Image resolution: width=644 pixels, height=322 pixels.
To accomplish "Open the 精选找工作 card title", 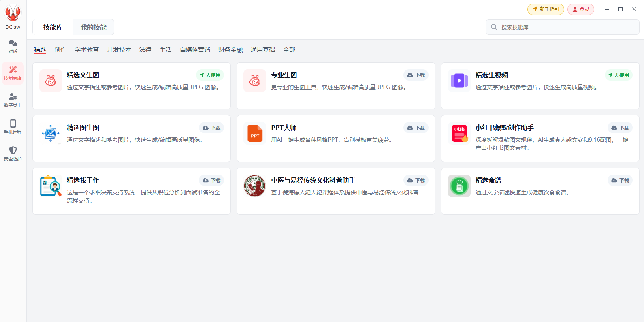I will 83,180.
